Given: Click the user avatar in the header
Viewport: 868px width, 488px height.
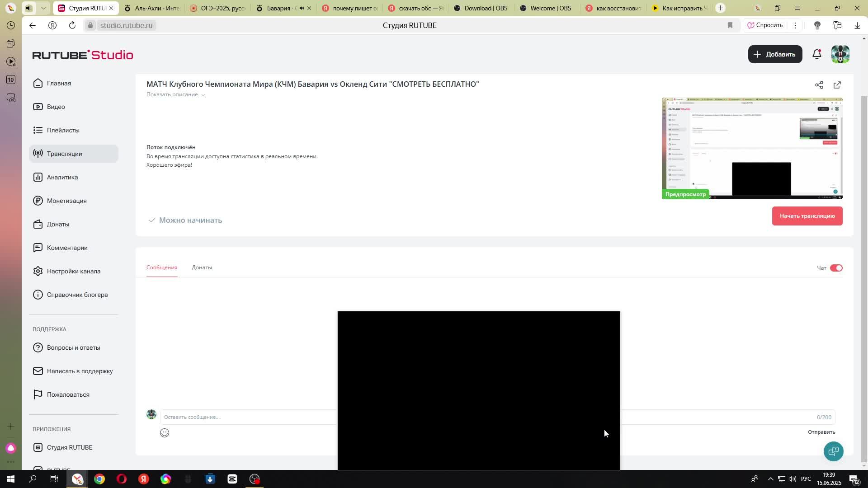Looking at the screenshot, I should (x=840, y=54).
